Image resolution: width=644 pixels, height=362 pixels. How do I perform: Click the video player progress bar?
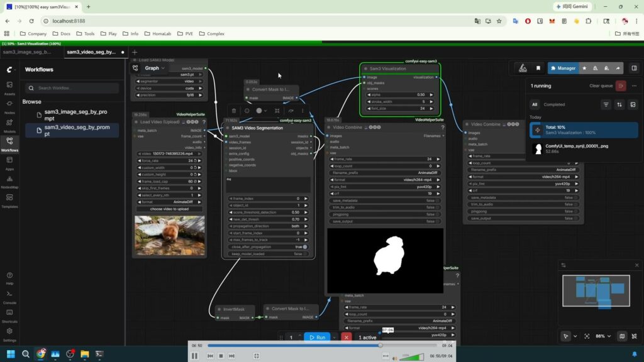tap(294, 345)
